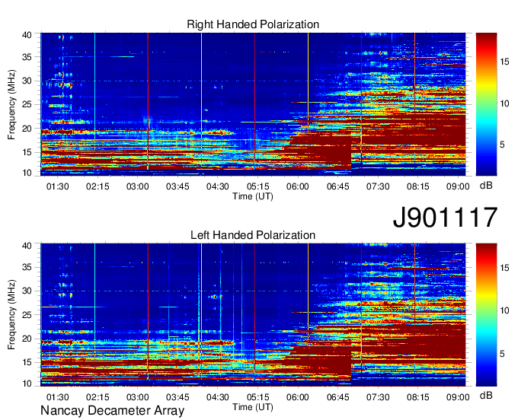Click the '10' value on top colorbar scale
This screenshot has height=420, width=518.
coord(504,103)
